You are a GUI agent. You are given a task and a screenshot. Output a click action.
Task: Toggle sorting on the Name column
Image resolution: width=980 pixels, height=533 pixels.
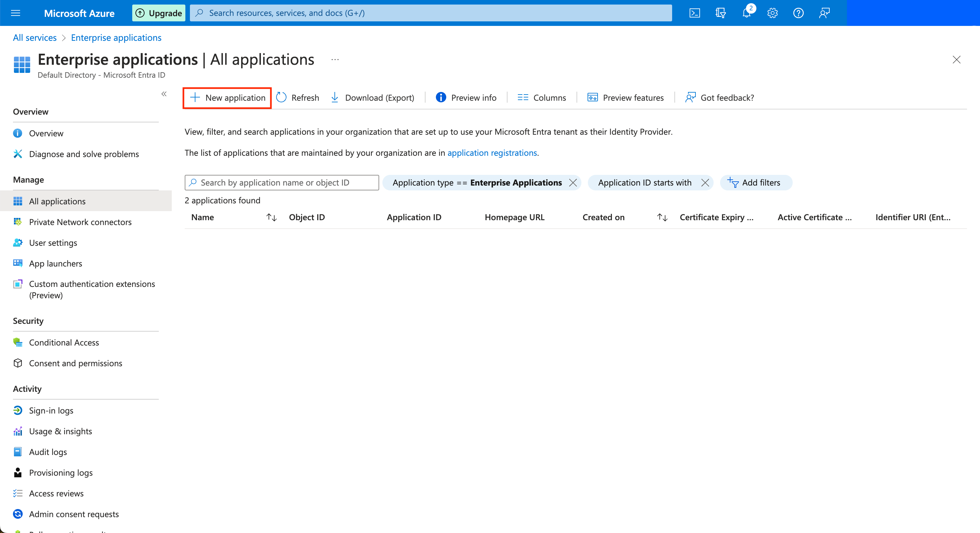click(271, 217)
